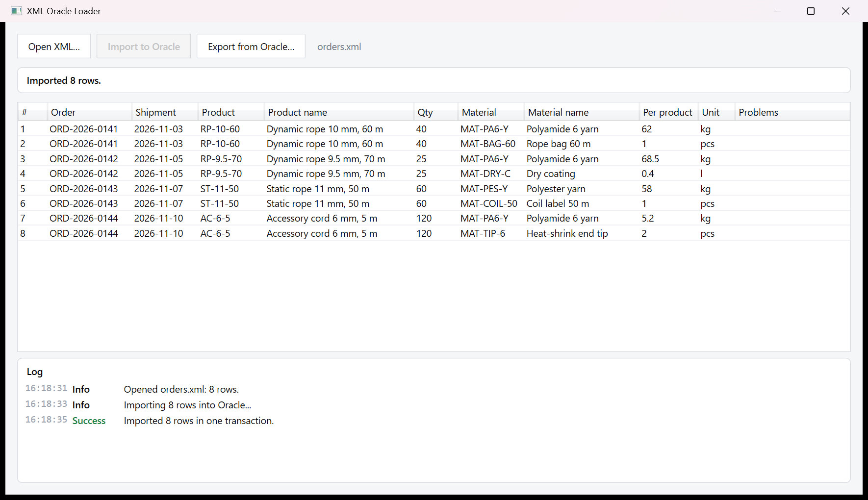Click the Problems column header

pyautogui.click(x=792, y=112)
